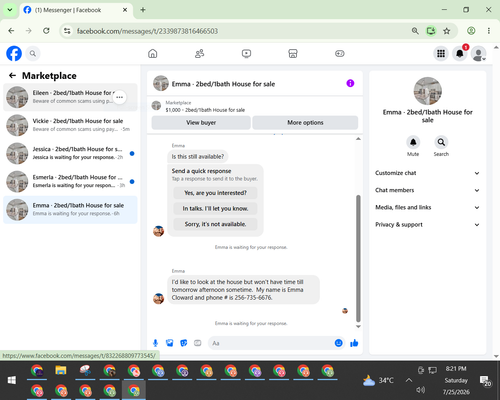The height and width of the screenshot is (400, 500).
Task: Switch to the Messenger Facebook browser tab
Action: click(76, 10)
